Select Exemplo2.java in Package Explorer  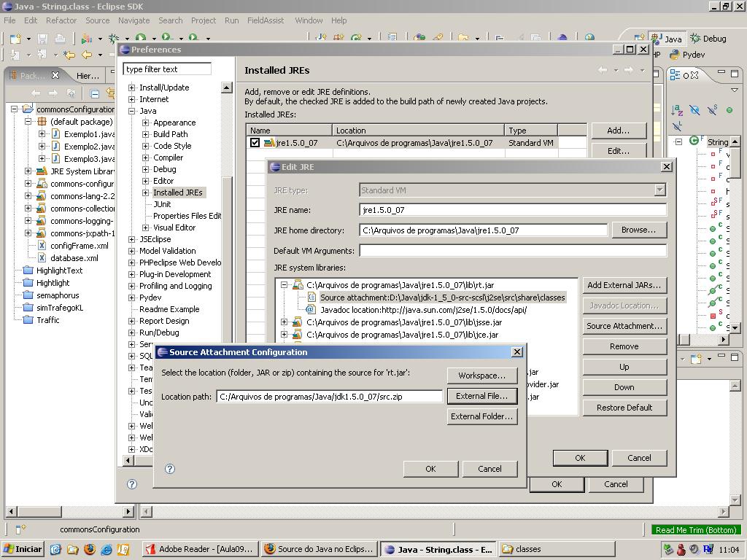[x=89, y=146]
